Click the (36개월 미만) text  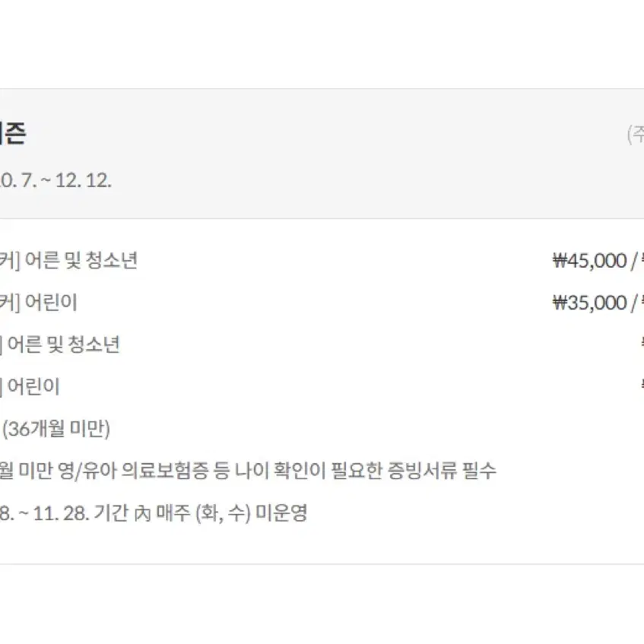coord(56,429)
